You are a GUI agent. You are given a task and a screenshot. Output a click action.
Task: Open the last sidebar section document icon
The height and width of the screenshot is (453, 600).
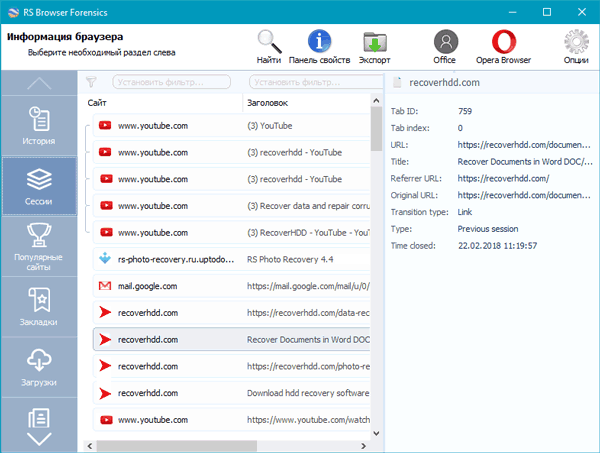[x=39, y=418]
